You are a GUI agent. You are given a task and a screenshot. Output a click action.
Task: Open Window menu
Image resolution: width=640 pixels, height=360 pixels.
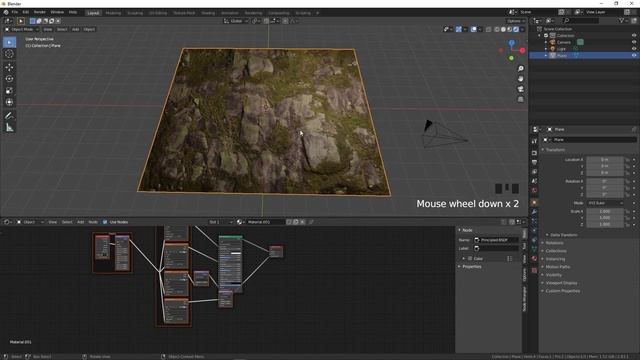pos(57,12)
